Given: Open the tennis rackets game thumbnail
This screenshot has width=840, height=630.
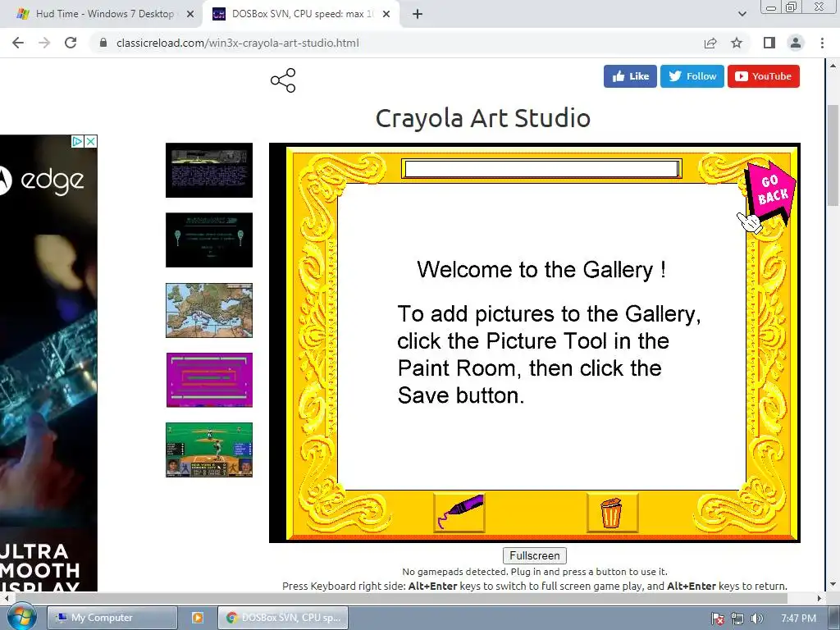Looking at the screenshot, I should 209,240.
